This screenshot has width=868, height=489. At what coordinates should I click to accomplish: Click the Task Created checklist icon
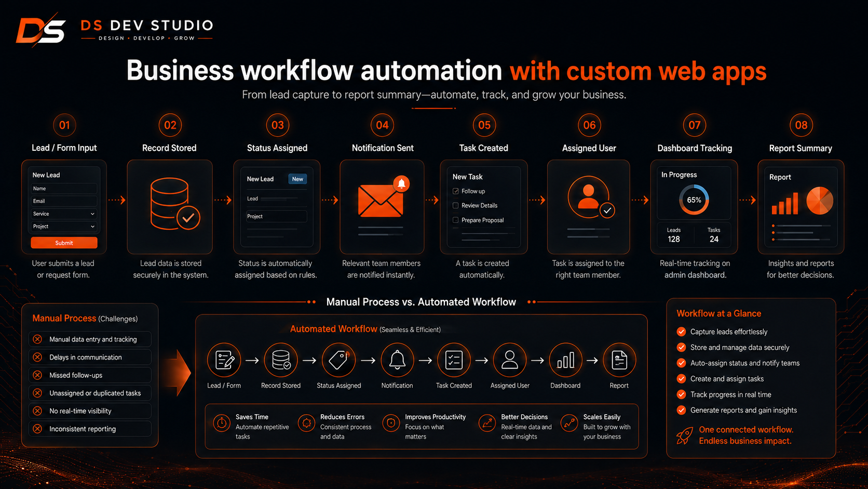454,360
